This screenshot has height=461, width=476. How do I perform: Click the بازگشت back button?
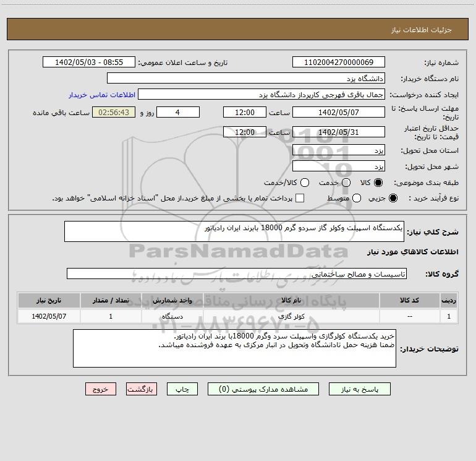142,389
